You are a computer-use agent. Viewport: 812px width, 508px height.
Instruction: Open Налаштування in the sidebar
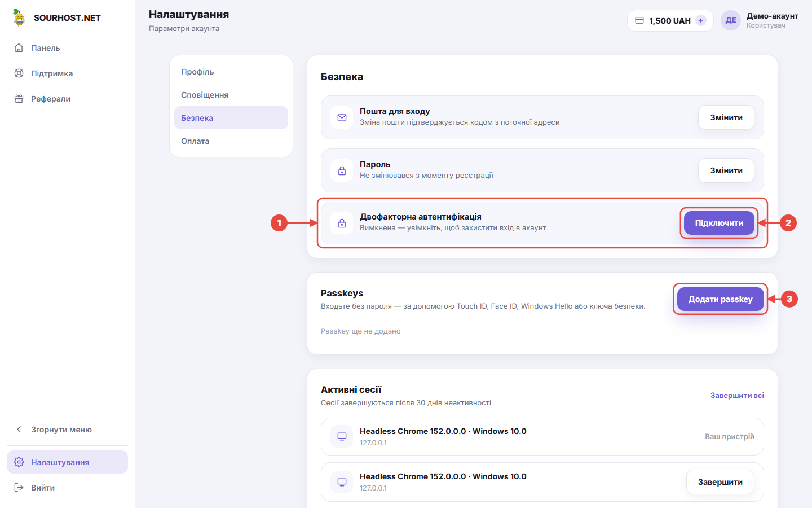click(x=68, y=462)
